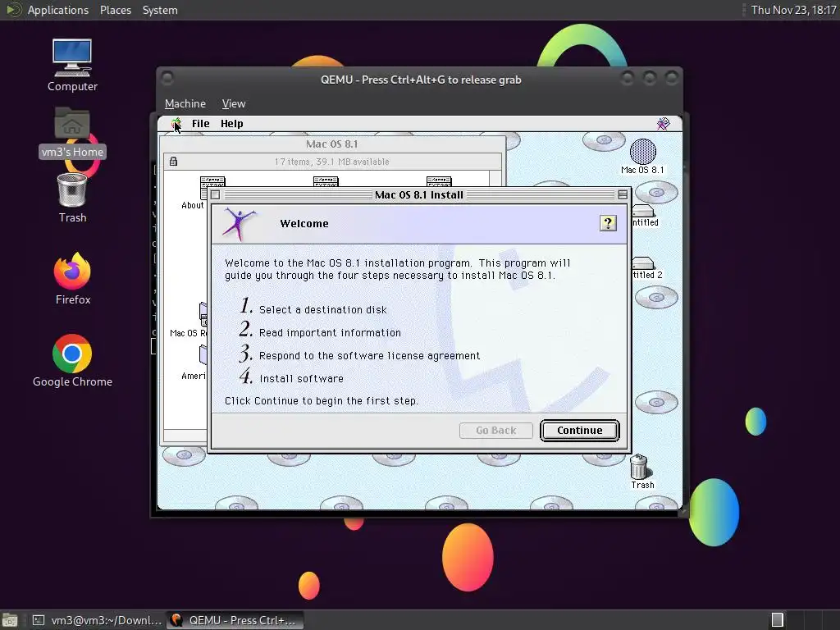
Task: Click the 'Install software' step text
Action: tap(301, 379)
